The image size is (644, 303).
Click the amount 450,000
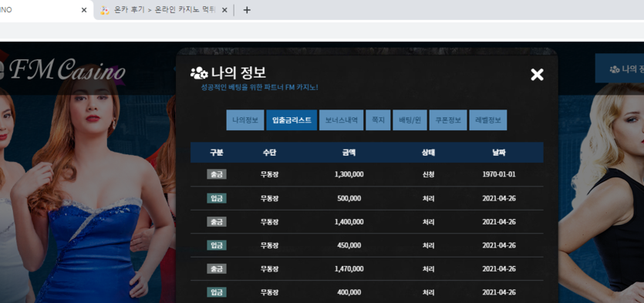349,245
